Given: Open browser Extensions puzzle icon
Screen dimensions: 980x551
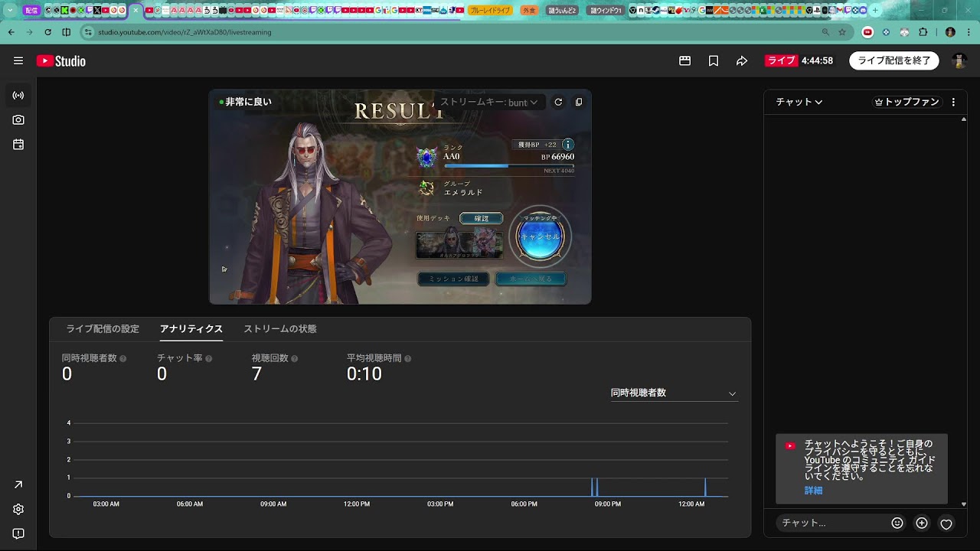Looking at the screenshot, I should click(923, 32).
